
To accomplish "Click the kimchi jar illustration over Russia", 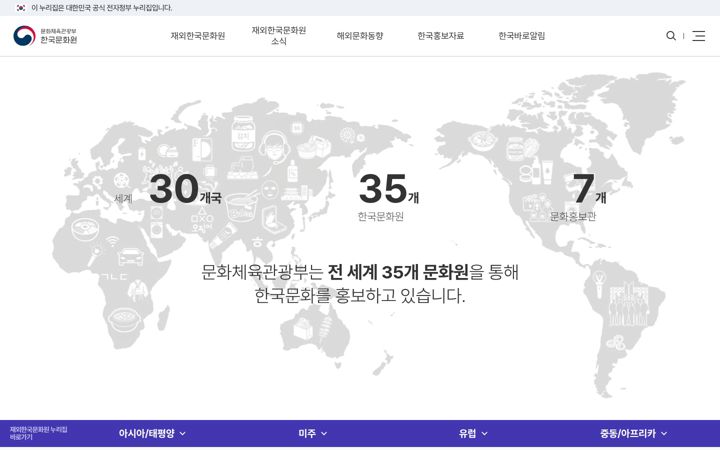I will [243, 133].
